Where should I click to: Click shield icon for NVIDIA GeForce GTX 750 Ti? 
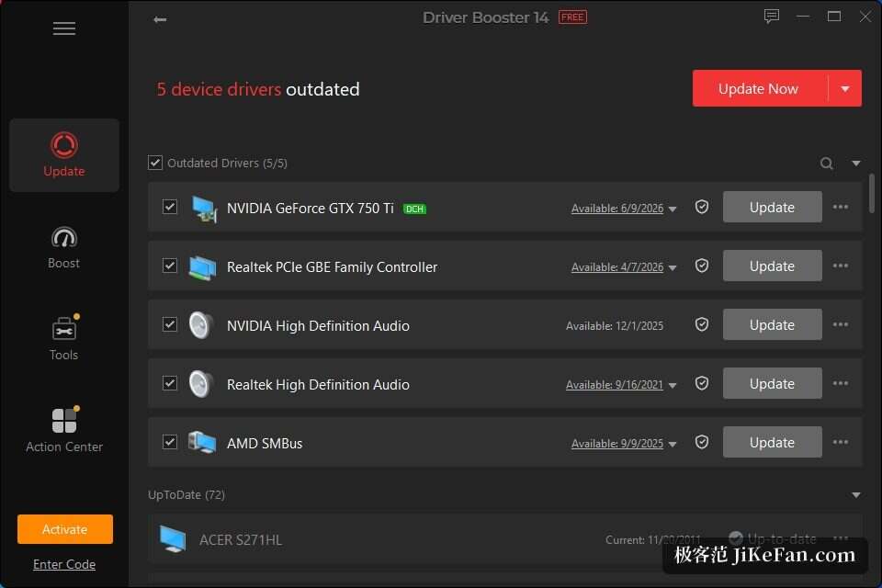(701, 207)
